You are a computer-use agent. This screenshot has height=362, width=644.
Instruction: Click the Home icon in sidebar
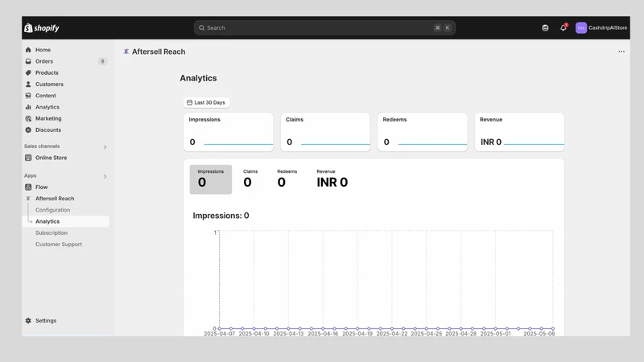(x=28, y=50)
